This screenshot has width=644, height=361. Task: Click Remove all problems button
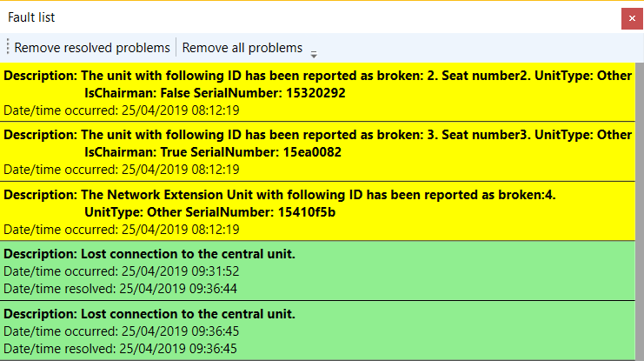point(242,48)
